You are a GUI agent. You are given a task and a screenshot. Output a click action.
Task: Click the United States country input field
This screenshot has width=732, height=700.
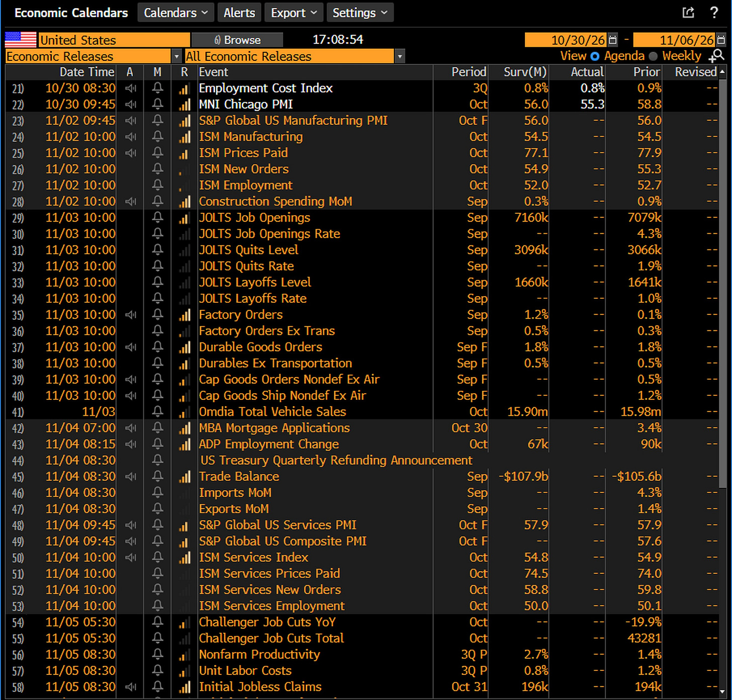coord(114,40)
